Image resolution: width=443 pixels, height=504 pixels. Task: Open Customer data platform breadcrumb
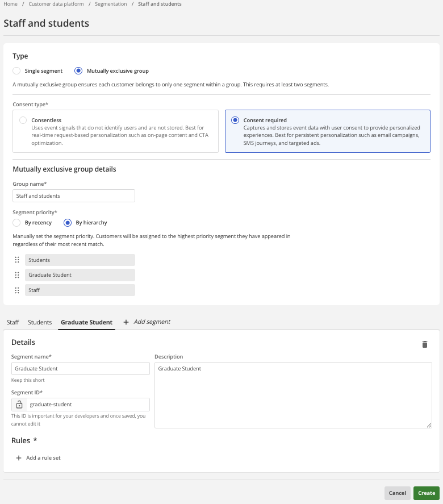click(56, 4)
